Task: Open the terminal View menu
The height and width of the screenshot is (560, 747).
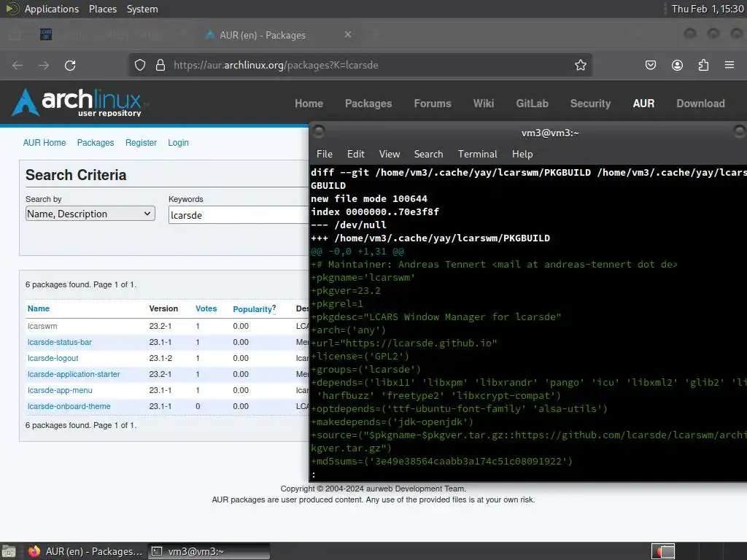Action: coord(390,154)
